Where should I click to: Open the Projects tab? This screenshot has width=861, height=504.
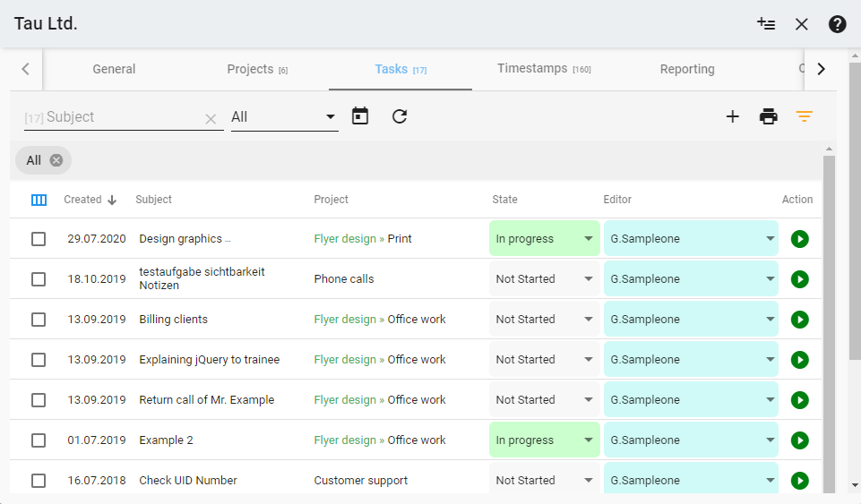(x=256, y=69)
